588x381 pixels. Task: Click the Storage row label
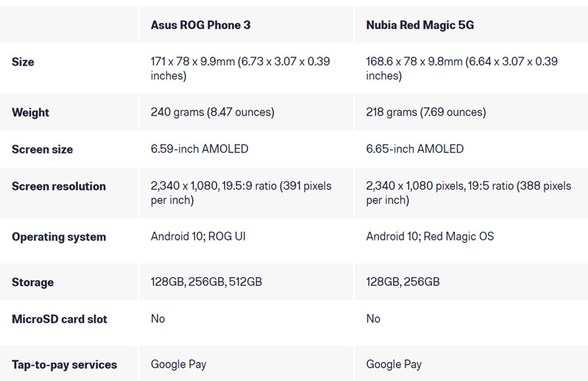[32, 282]
